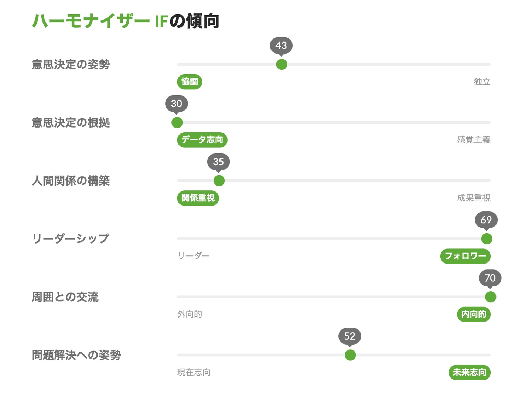Click the 52 value tooltip

349,336
